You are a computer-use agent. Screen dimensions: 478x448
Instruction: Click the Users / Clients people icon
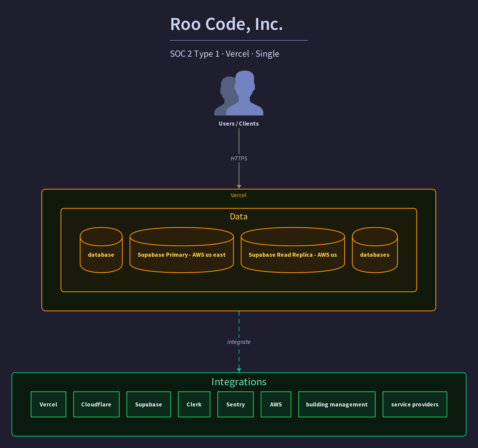[x=239, y=93]
